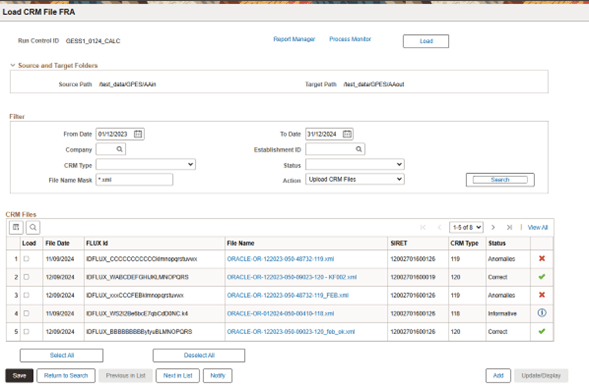Click the green check status icon in row 2
This screenshot has height=385, width=589.
[x=542, y=277]
